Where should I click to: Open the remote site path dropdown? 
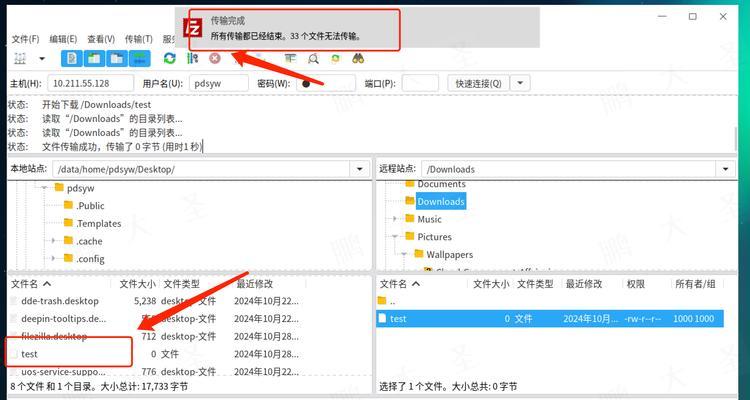point(726,169)
